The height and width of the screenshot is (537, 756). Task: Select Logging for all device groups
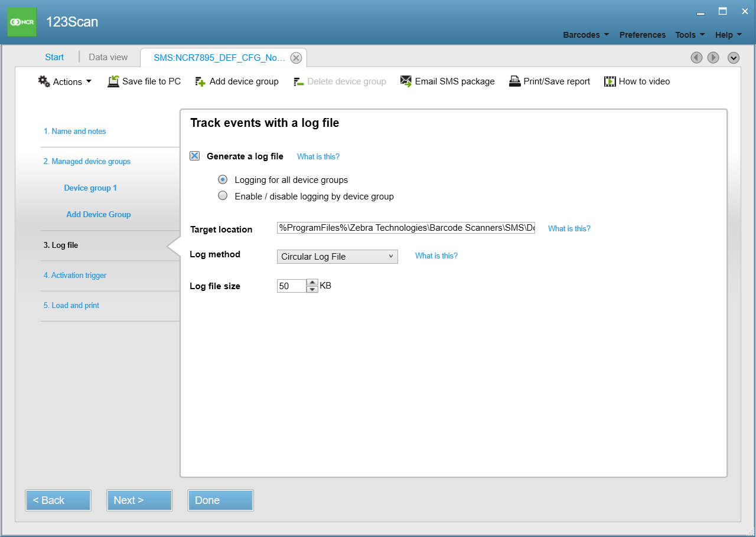pos(223,179)
